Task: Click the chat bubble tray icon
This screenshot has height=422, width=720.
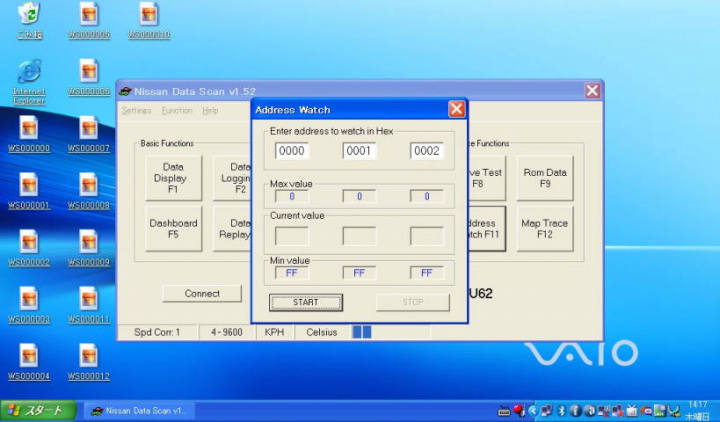Action: click(x=647, y=411)
